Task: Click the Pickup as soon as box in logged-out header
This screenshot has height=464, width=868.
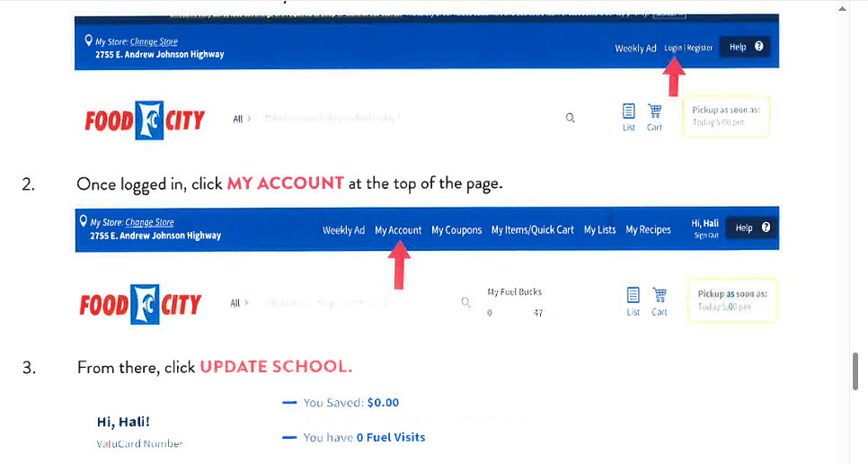Action: coord(726,116)
